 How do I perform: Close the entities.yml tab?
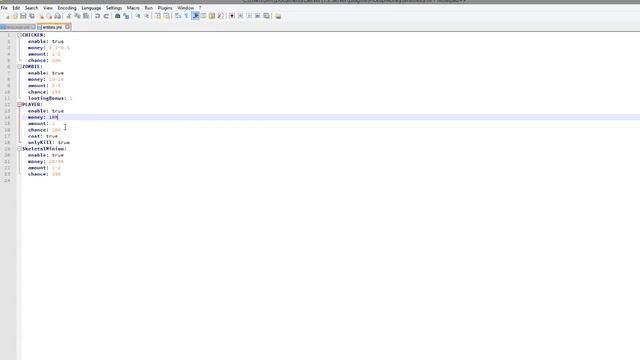click(67, 27)
